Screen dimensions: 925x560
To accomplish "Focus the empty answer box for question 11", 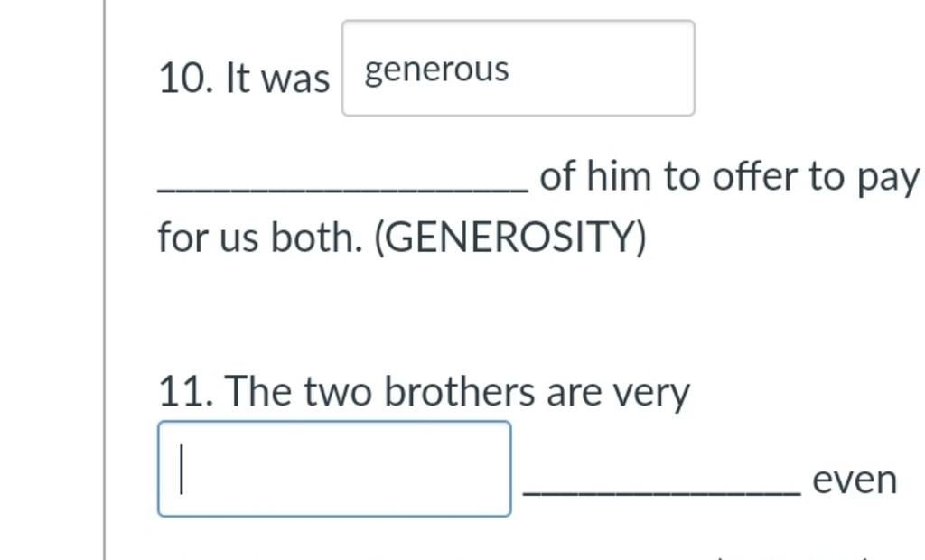I will tap(334, 469).
